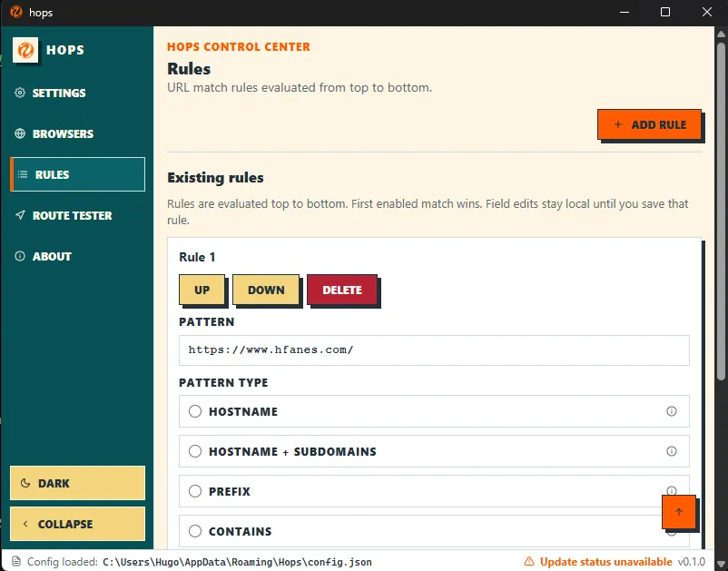This screenshot has width=728, height=571.
Task: Click the config.json path text
Action: pyautogui.click(x=237, y=562)
